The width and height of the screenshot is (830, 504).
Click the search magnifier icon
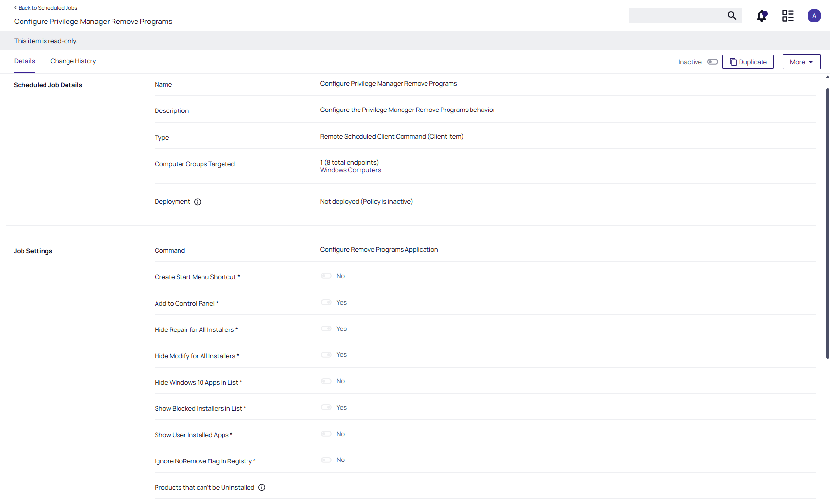[x=732, y=16]
